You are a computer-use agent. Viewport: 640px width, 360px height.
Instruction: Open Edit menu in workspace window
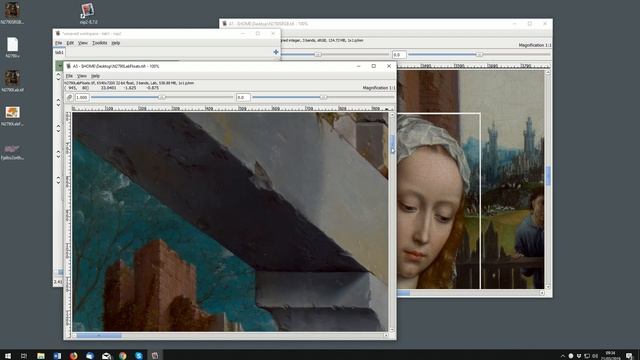(70, 43)
